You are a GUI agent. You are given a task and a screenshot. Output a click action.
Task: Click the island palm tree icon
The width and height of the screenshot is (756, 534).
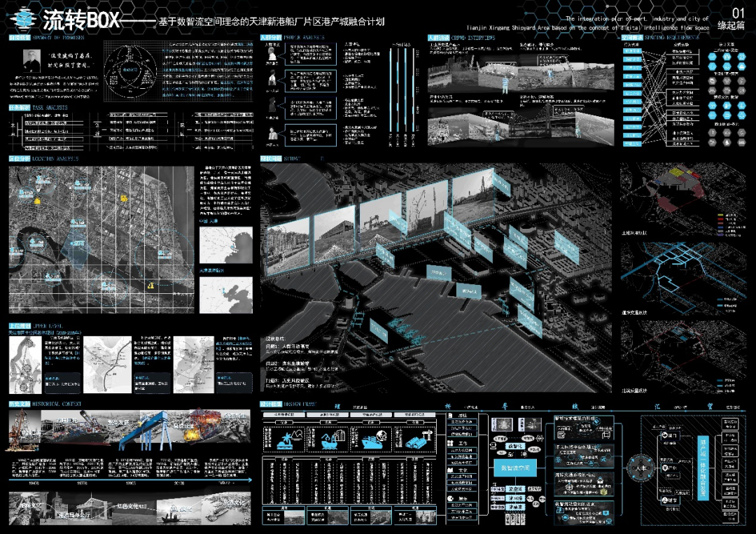click(289, 440)
